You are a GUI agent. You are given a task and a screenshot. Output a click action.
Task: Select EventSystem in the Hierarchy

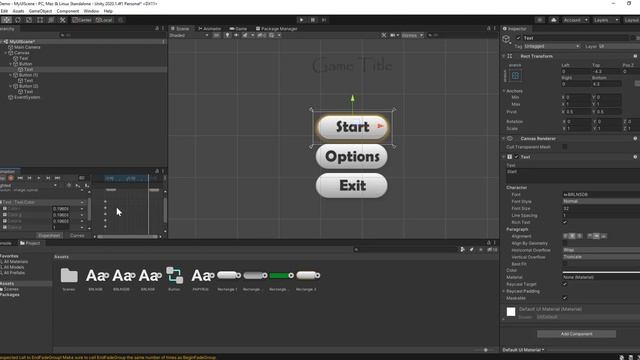point(27,97)
